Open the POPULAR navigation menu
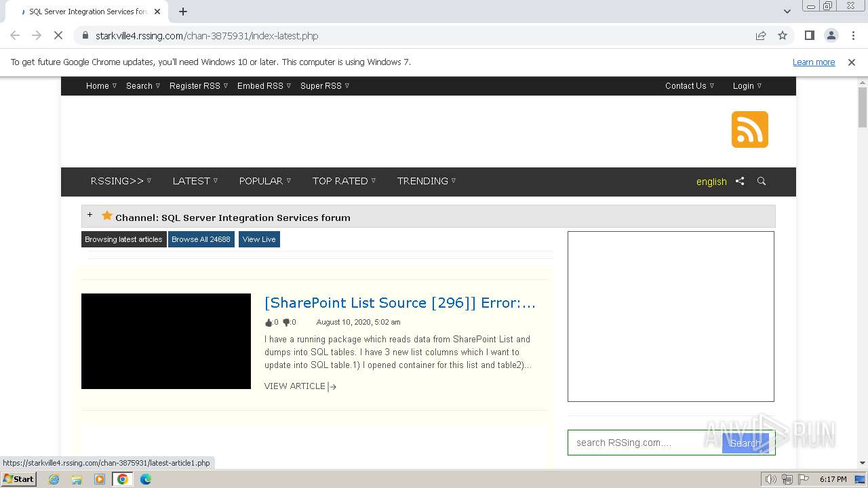The width and height of the screenshot is (868, 488). [x=264, y=181]
